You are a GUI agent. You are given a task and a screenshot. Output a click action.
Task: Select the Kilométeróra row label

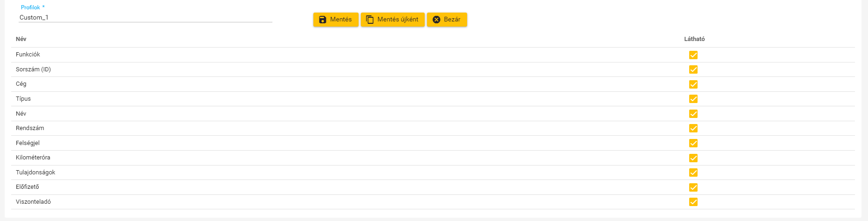33,158
